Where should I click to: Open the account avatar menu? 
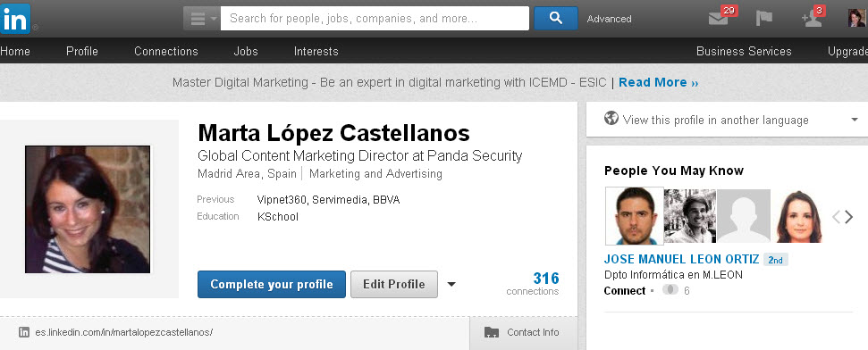pos(857,18)
